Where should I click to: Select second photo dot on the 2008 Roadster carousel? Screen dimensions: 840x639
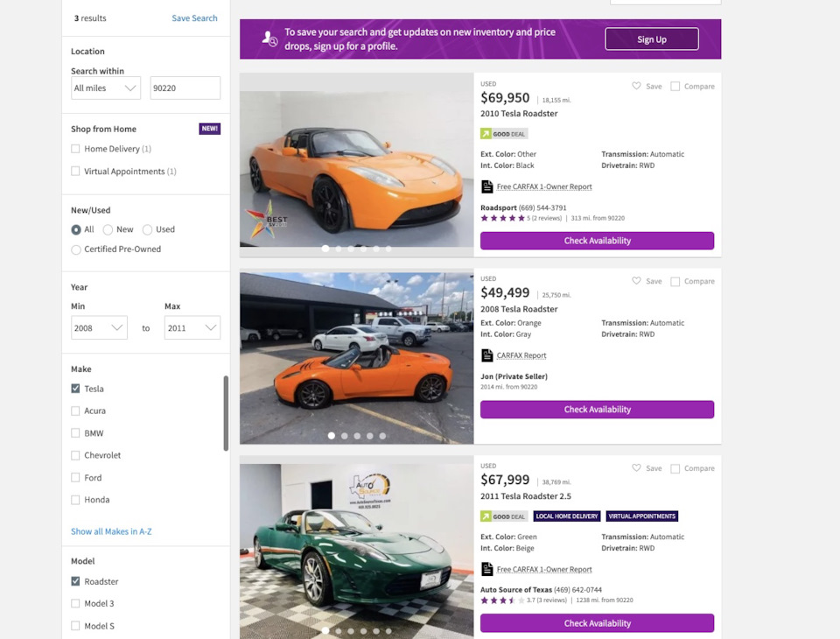click(x=345, y=436)
